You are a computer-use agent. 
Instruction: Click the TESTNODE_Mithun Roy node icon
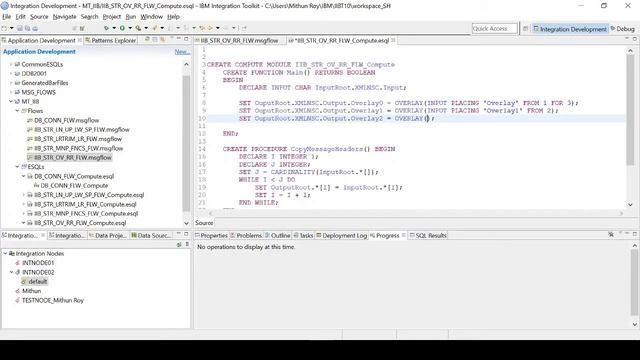click(x=18, y=300)
